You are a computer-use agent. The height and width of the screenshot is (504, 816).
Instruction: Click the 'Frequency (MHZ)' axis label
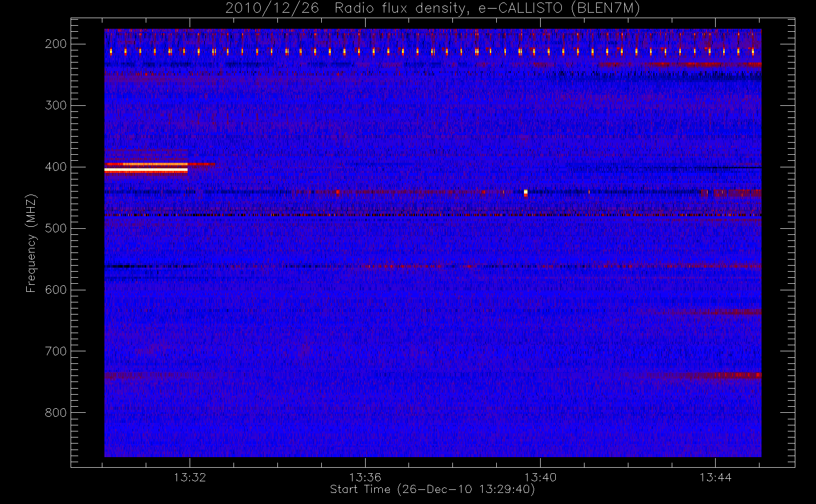pyautogui.click(x=31, y=243)
